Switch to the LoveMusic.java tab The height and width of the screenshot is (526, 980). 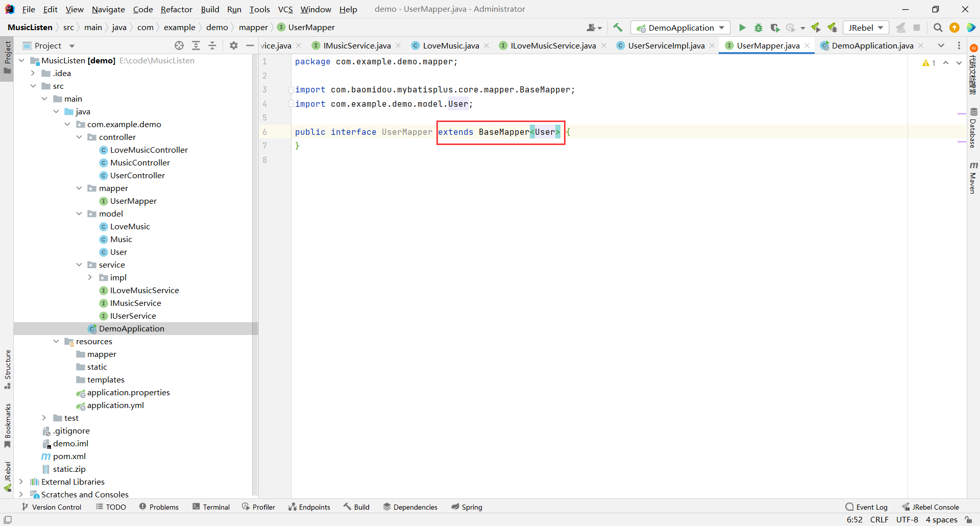pyautogui.click(x=451, y=45)
